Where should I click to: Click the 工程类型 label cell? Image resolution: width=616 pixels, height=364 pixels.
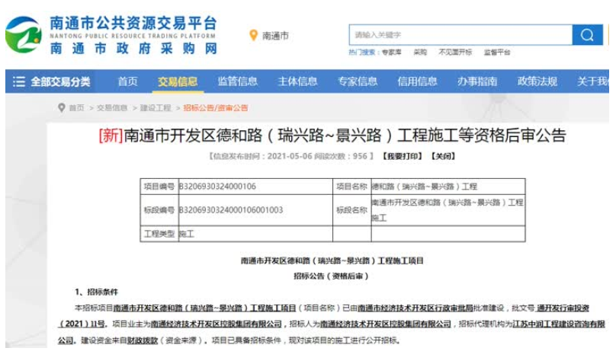point(159,234)
